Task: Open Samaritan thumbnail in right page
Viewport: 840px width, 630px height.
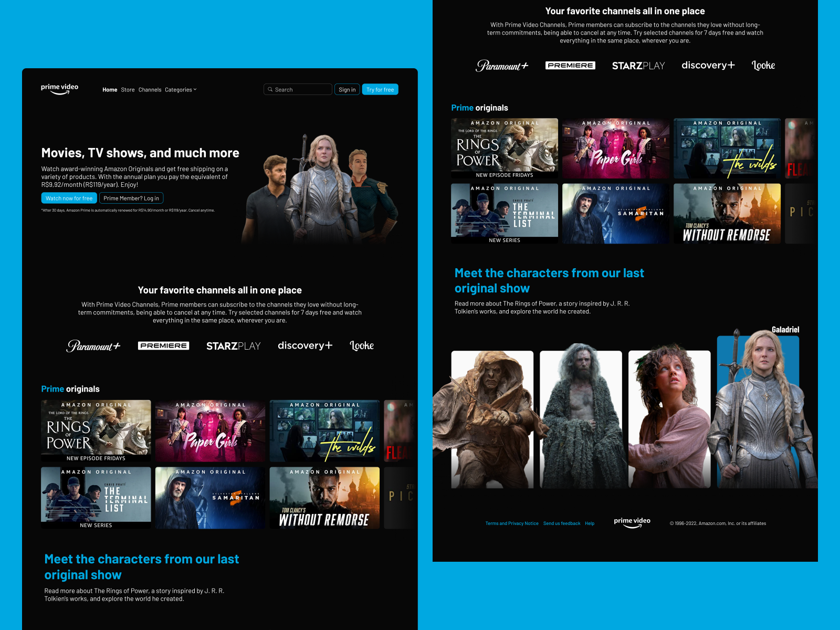Action: tap(616, 213)
